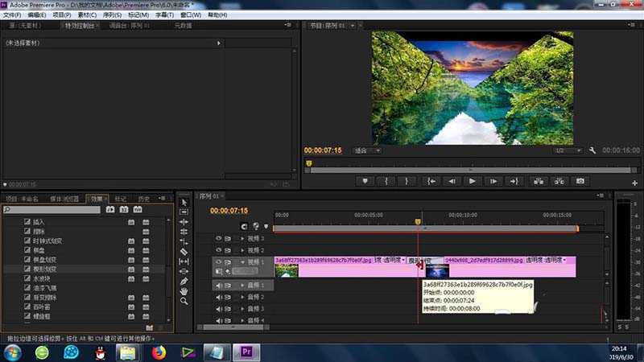The height and width of the screenshot is (362, 644).
Task: Select the Track Select tool
Action: [x=184, y=212]
